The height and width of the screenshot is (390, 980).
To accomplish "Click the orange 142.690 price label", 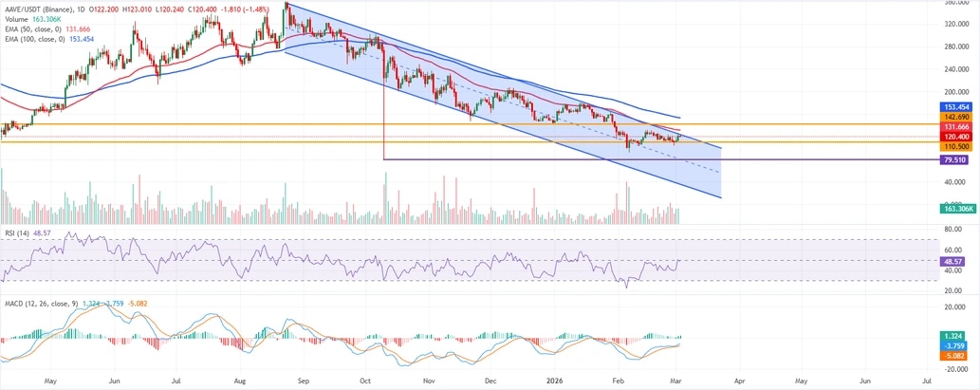I will point(953,117).
